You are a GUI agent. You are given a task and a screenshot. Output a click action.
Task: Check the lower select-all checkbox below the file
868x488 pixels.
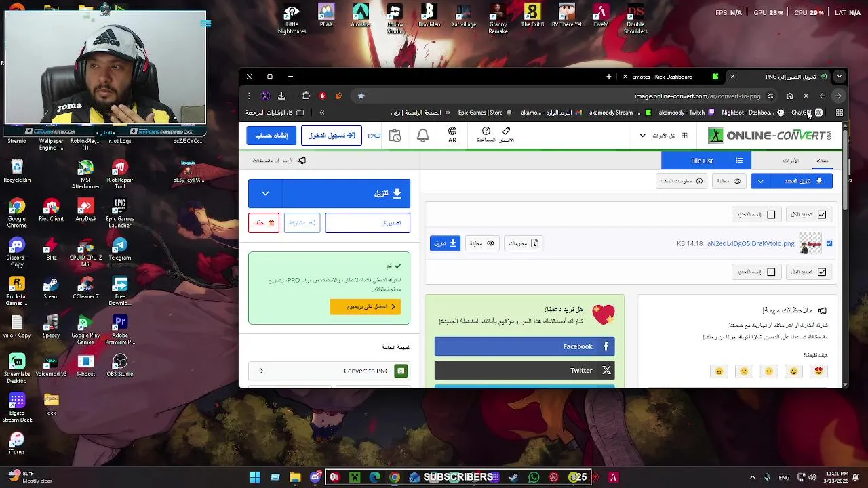pyautogui.click(x=822, y=272)
